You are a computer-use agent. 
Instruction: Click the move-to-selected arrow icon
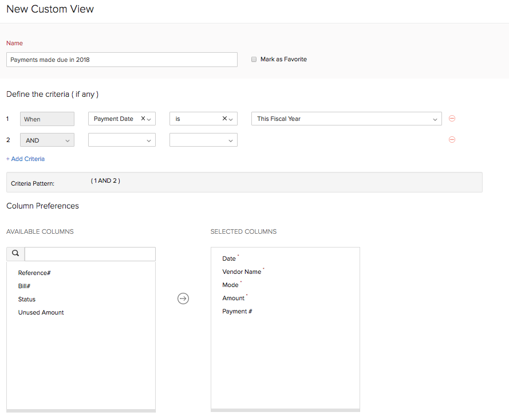183,299
